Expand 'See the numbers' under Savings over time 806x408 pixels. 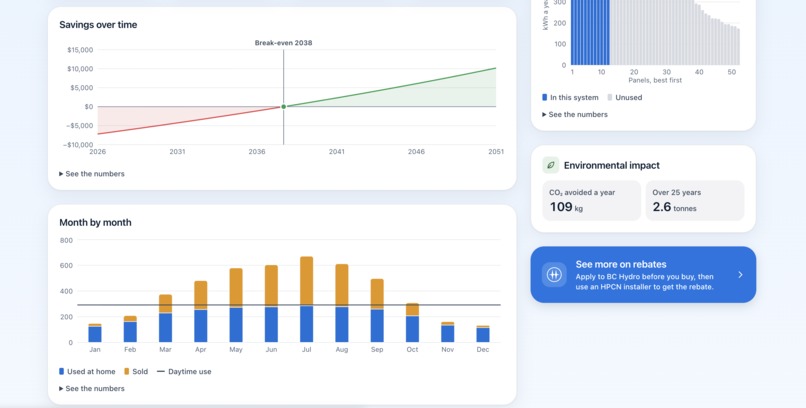[x=91, y=174]
